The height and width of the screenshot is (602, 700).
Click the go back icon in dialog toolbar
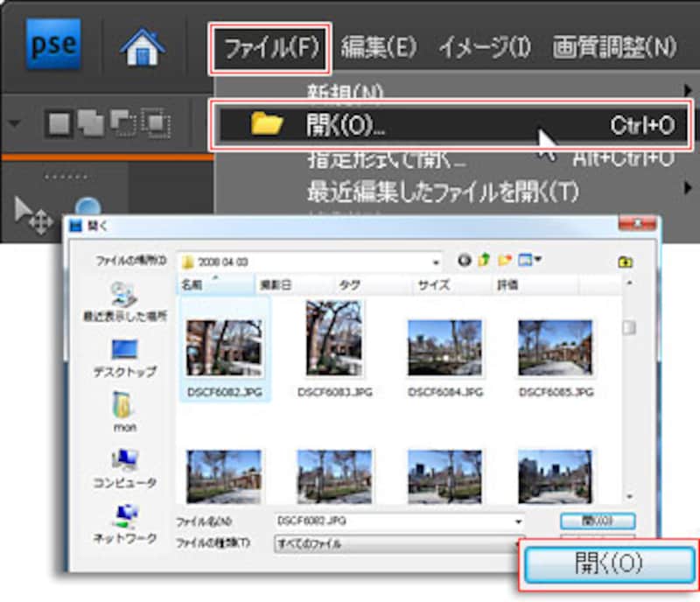coord(465,261)
